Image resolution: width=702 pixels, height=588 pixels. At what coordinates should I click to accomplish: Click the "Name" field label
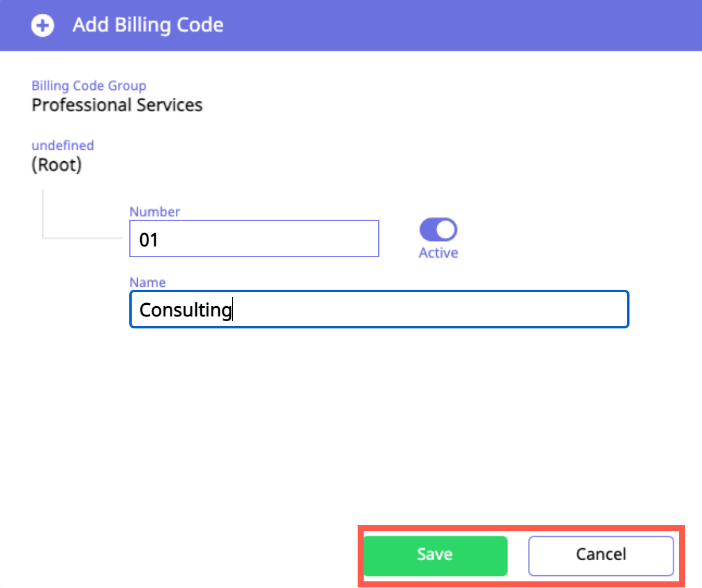147,282
